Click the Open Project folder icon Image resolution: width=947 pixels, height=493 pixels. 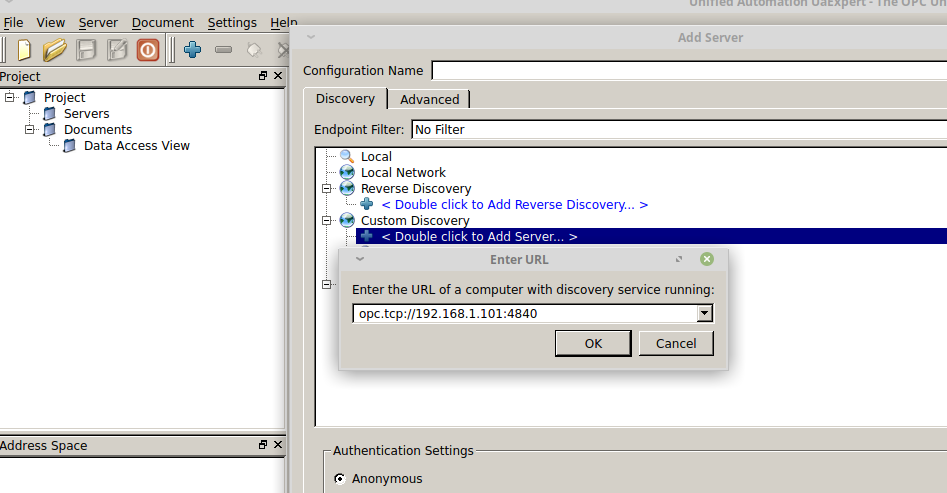coord(55,49)
